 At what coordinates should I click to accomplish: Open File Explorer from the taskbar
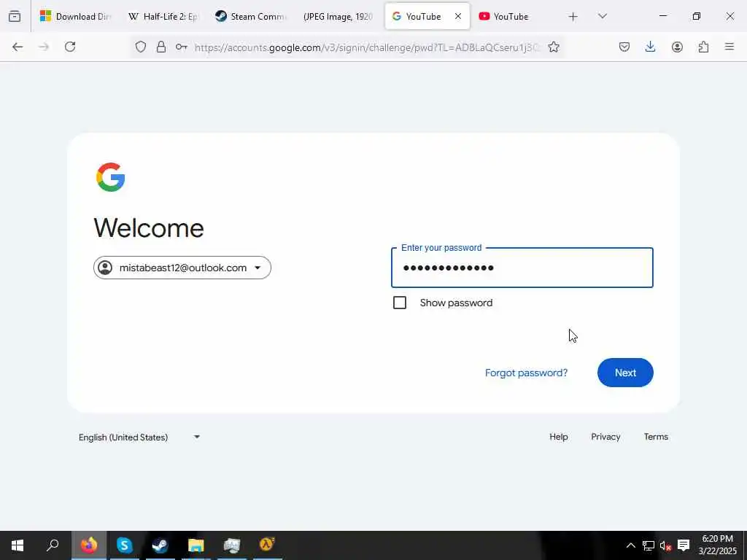coord(196,545)
